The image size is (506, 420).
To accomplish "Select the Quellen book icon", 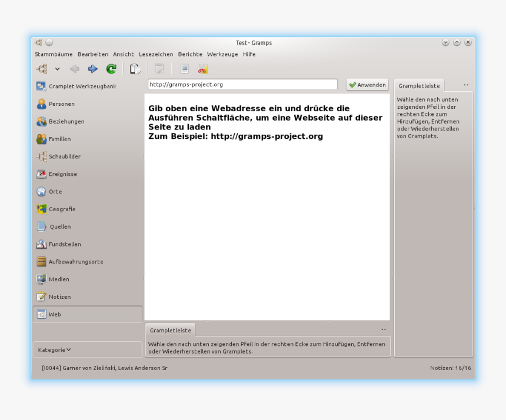I will coord(41,226).
